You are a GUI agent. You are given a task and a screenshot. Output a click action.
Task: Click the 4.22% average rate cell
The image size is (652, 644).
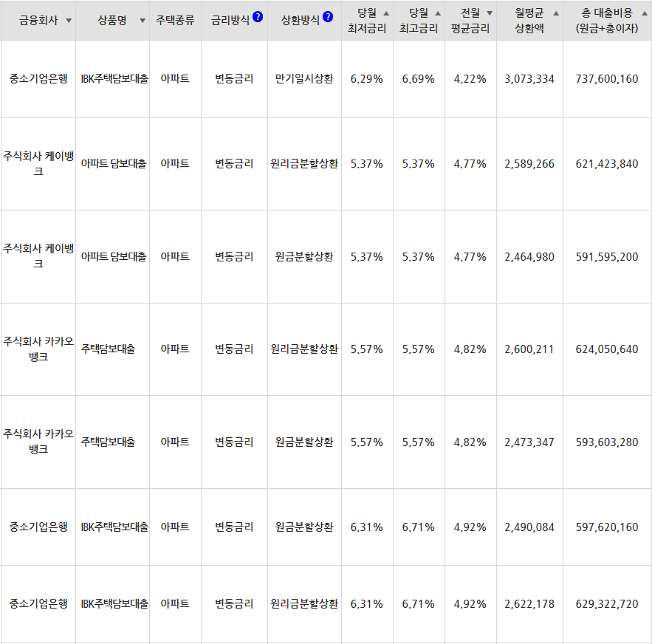(x=470, y=78)
